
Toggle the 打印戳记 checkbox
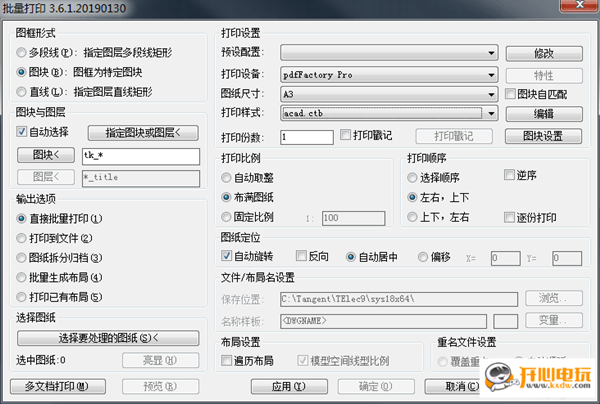coord(345,135)
